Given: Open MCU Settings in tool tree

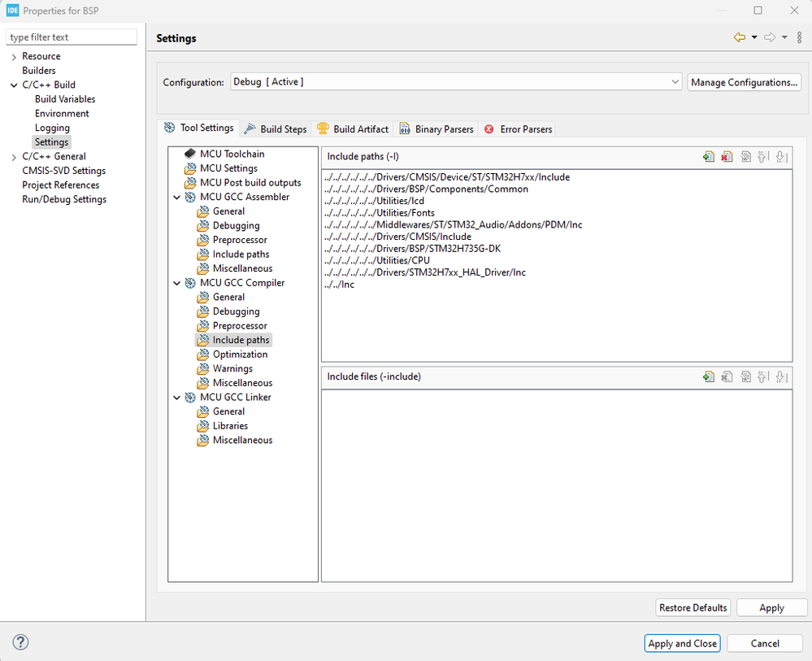Looking at the screenshot, I should (x=221, y=168).
